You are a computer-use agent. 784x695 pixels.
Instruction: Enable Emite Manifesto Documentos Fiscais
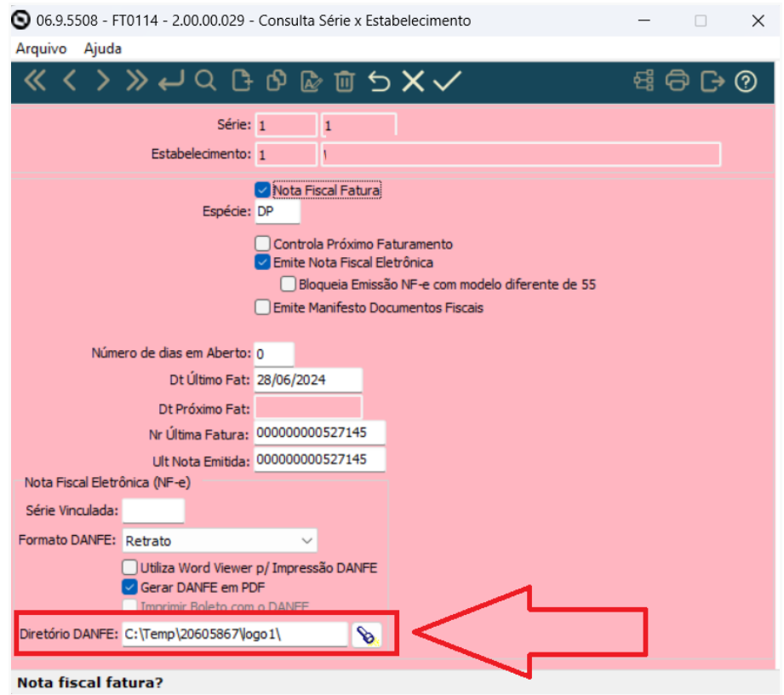(262, 307)
